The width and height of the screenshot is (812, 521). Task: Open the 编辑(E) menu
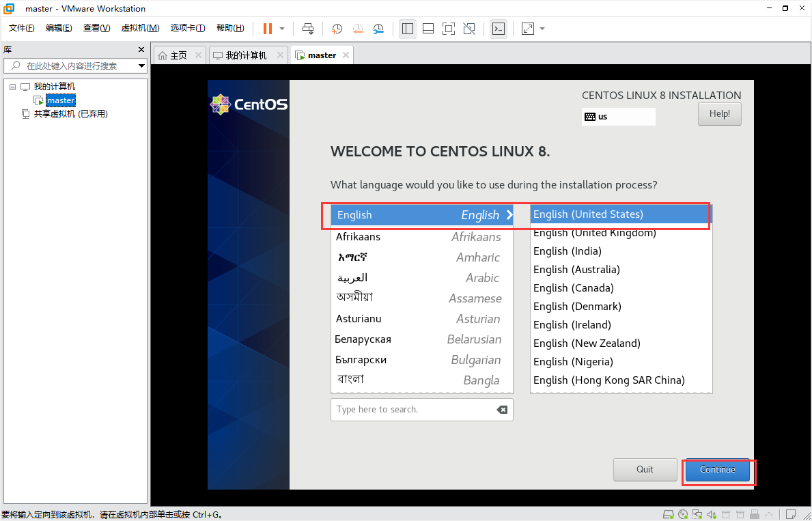[x=59, y=28]
